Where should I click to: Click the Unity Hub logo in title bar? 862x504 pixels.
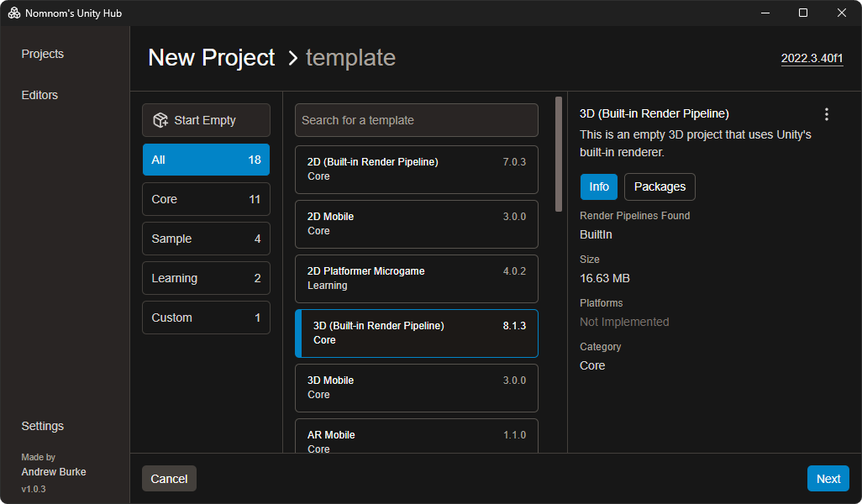[14, 13]
